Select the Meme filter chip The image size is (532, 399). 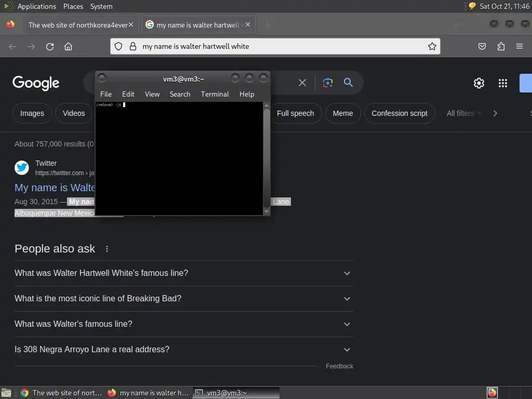pos(343,113)
